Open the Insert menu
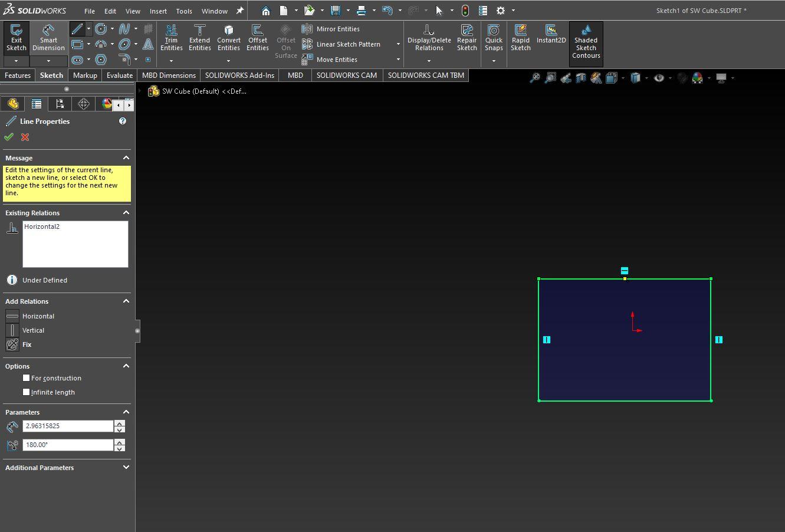This screenshot has height=532, width=785. click(158, 11)
